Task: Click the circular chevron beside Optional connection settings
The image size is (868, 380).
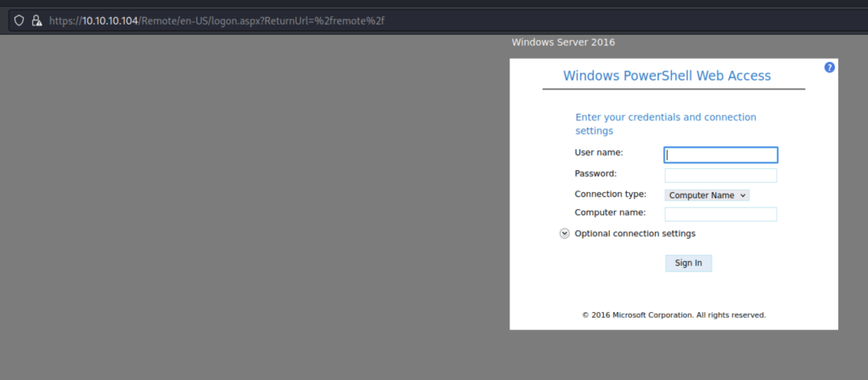Action: pyautogui.click(x=565, y=234)
